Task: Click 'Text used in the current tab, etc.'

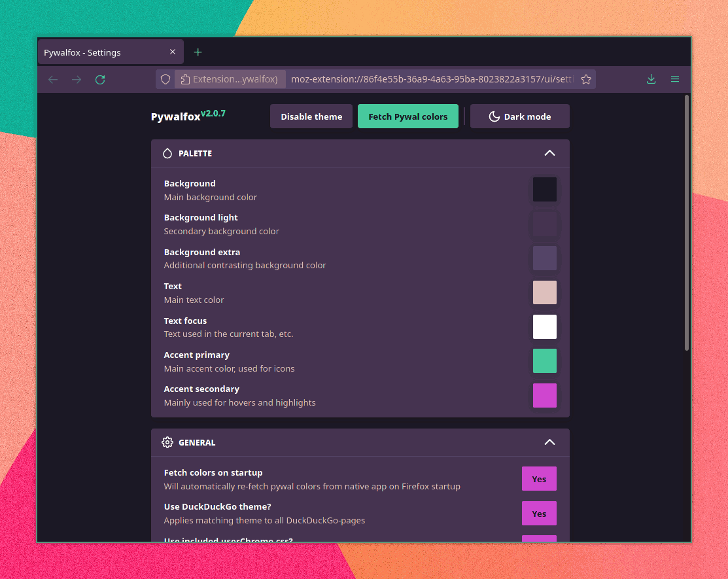Action: pyautogui.click(x=228, y=334)
